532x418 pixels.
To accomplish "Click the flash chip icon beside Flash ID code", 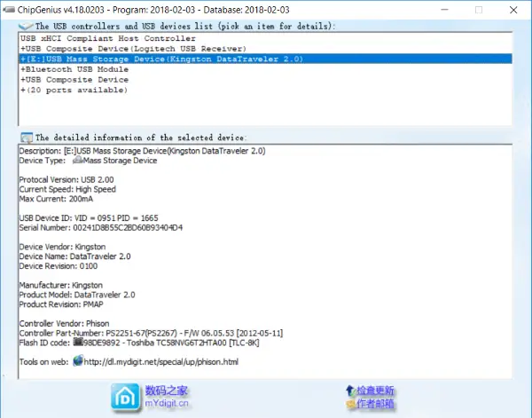I will (x=78, y=342).
